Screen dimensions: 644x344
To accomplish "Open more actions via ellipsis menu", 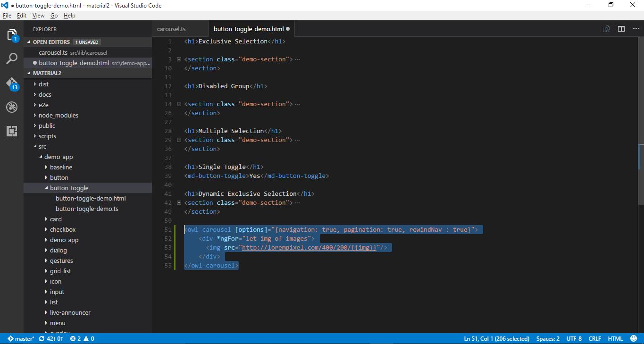I will [636, 29].
